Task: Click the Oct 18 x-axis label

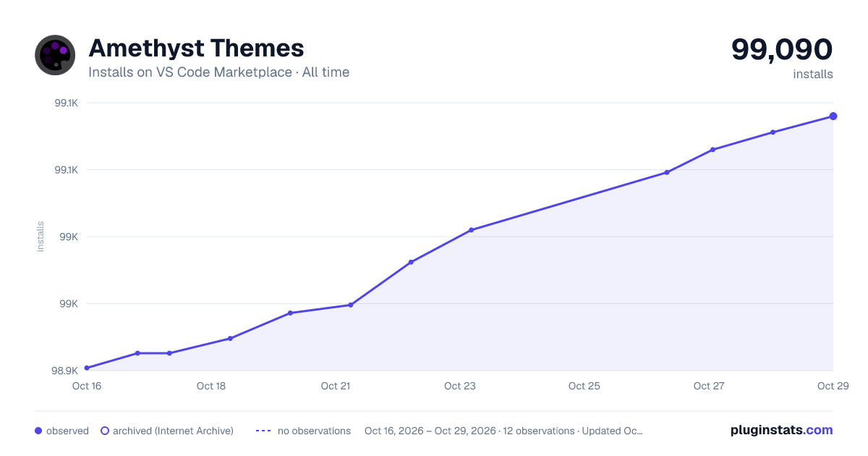Action: (x=211, y=386)
